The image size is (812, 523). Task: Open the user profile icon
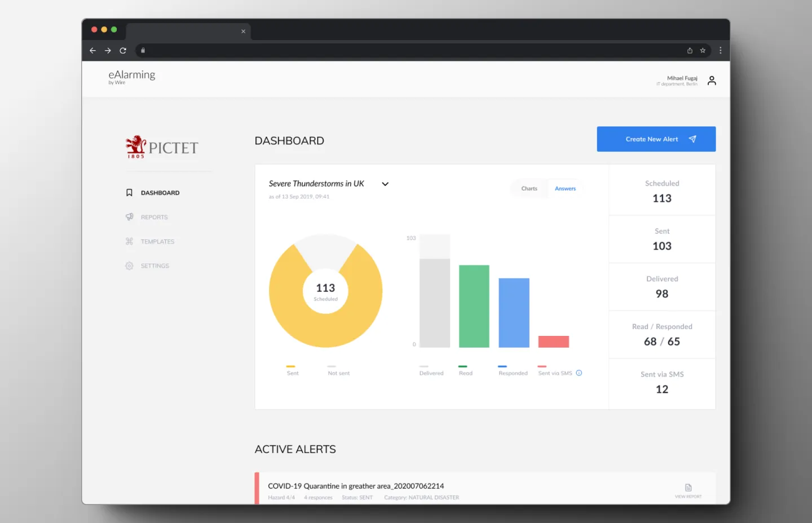[712, 81]
